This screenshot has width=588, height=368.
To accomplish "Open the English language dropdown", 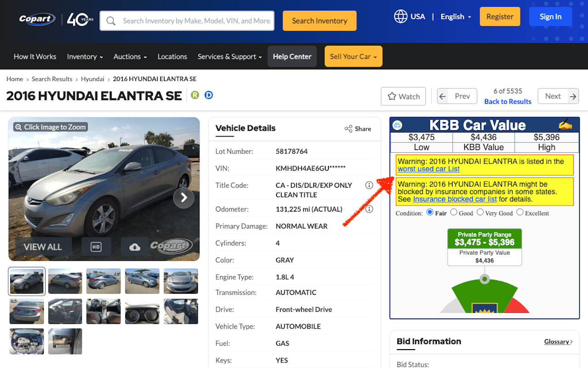I will [x=456, y=17].
